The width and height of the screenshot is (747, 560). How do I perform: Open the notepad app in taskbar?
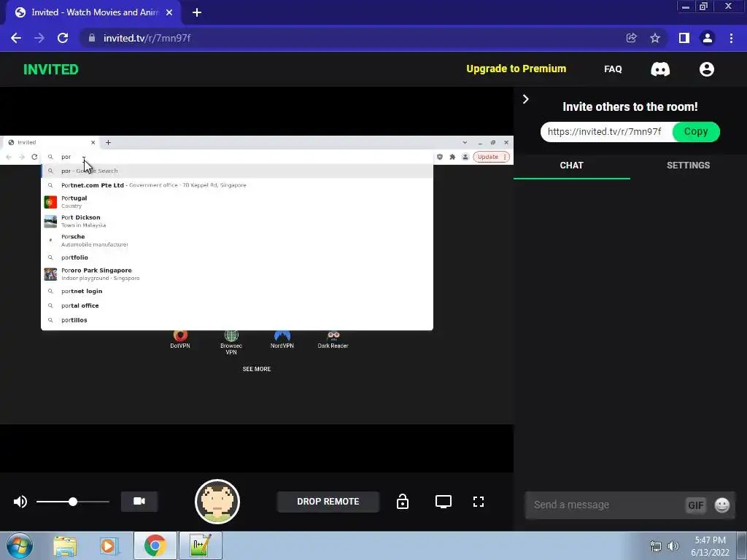coord(200,545)
